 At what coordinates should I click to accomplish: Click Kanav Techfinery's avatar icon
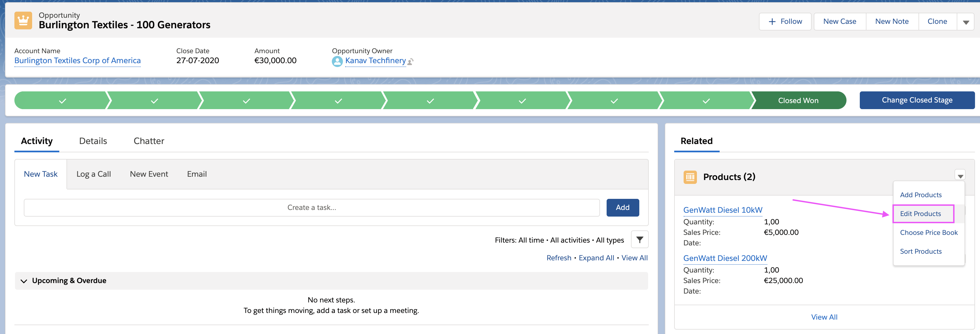pos(337,61)
